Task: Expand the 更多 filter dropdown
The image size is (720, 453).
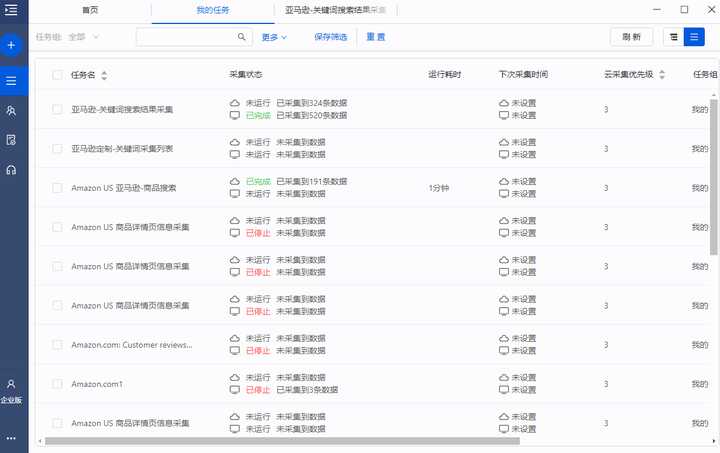Action: pyautogui.click(x=274, y=37)
